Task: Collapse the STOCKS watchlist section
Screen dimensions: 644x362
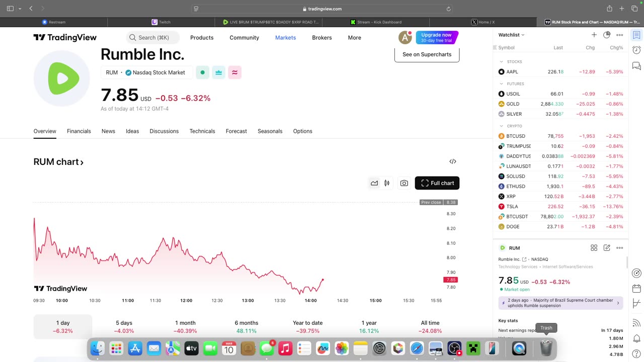Action: pos(501,62)
